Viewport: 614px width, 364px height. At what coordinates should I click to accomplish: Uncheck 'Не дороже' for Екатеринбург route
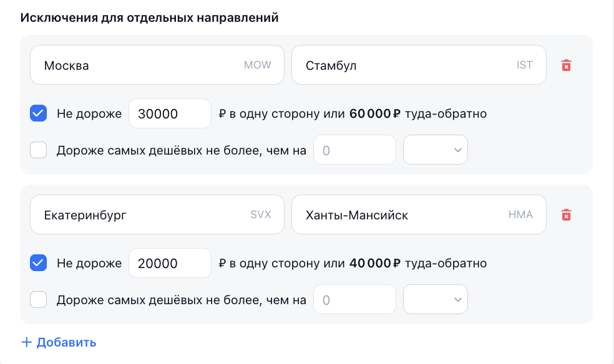tap(39, 263)
